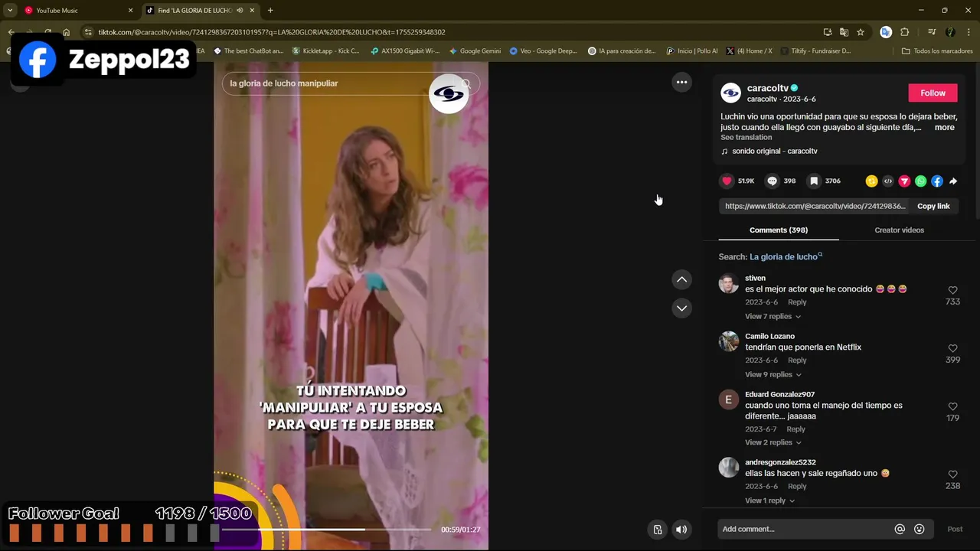Open a new browser tab
This screenshot has height=551, width=980.
click(x=270, y=10)
